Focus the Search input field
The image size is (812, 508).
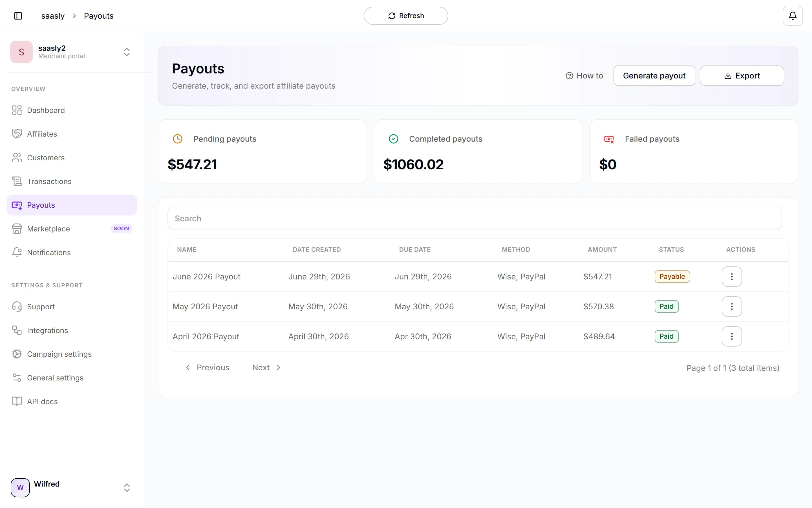(475, 218)
